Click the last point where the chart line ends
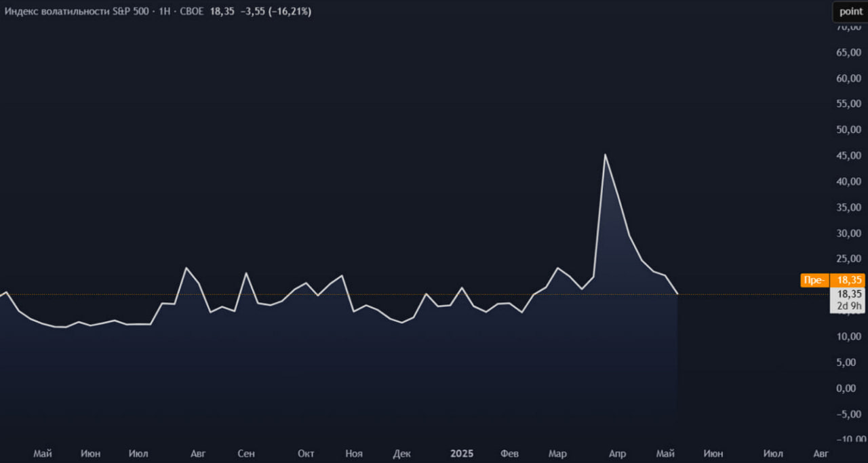This screenshot has width=868, height=463. pos(677,294)
